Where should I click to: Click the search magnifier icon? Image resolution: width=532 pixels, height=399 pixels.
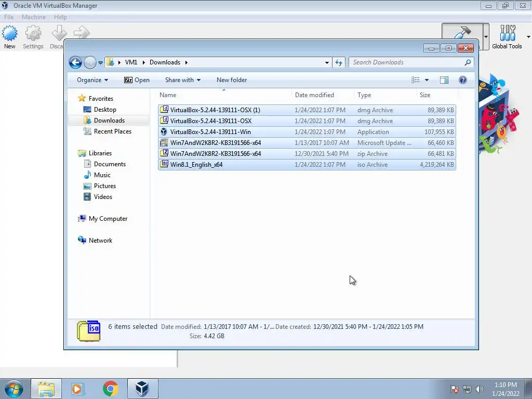pos(468,62)
